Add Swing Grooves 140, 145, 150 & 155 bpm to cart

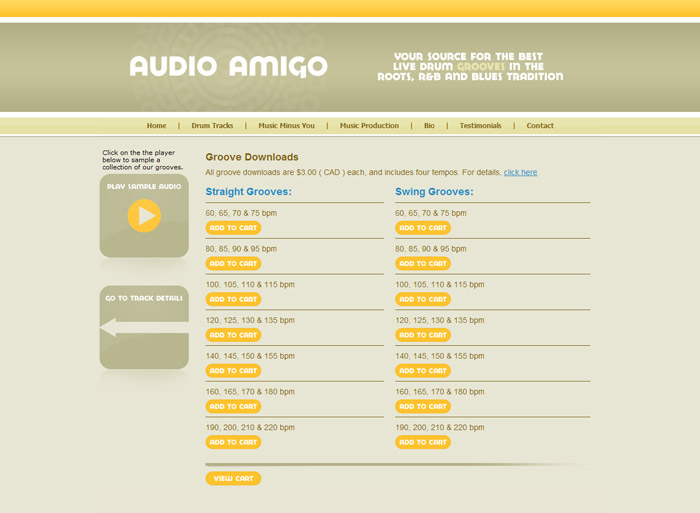coord(423,371)
